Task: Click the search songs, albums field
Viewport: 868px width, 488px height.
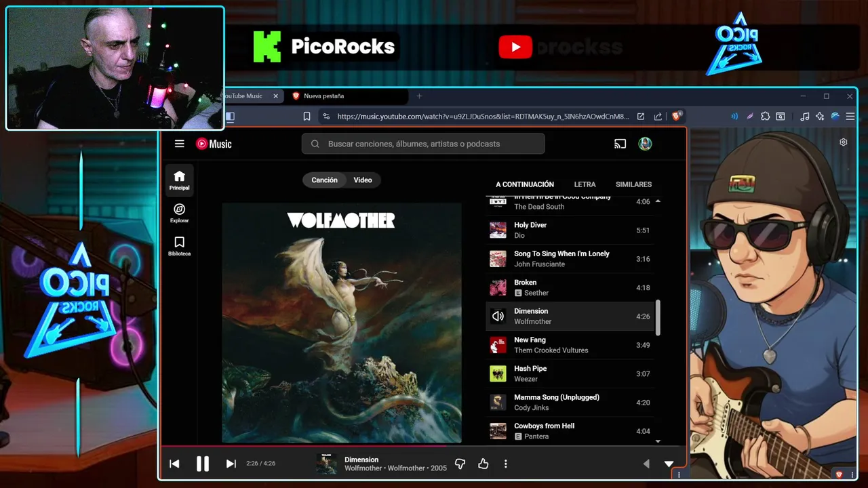Action: [423, 144]
